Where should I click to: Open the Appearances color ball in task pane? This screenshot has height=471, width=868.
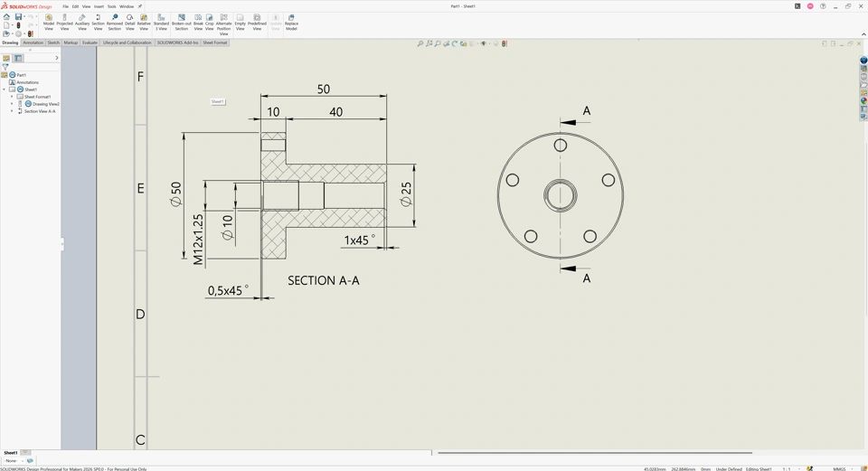tap(863, 100)
